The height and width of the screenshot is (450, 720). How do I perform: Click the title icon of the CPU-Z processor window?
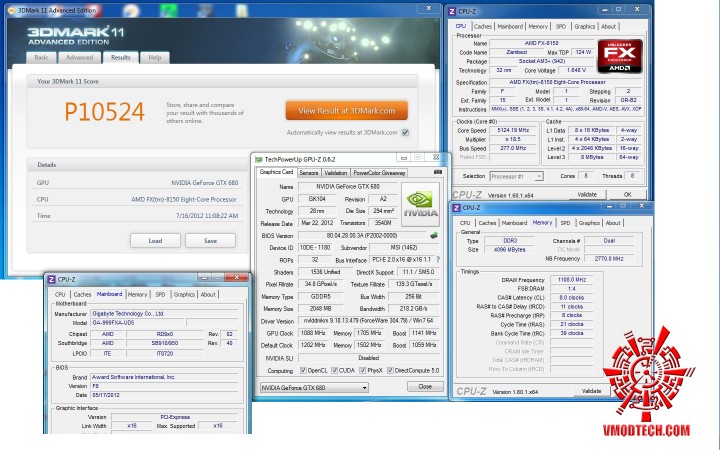(x=452, y=11)
